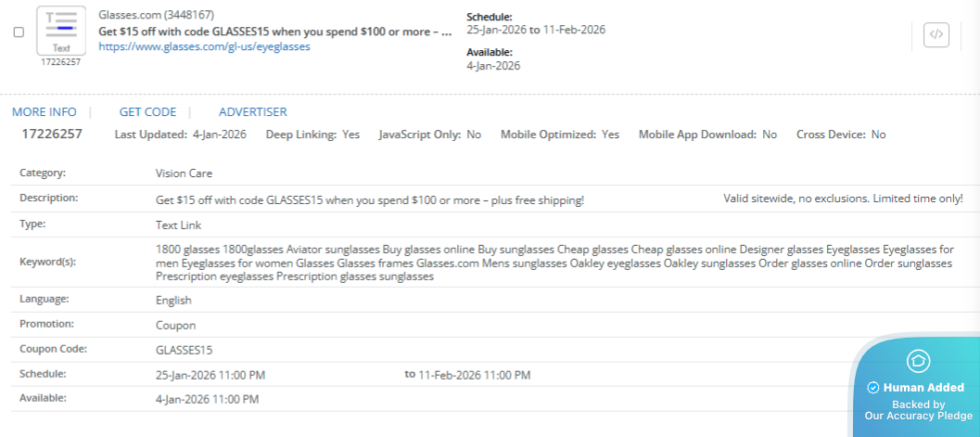Tick the checkbox for the Glasses.com link row
This screenshot has width=980, height=437.
(19, 32)
